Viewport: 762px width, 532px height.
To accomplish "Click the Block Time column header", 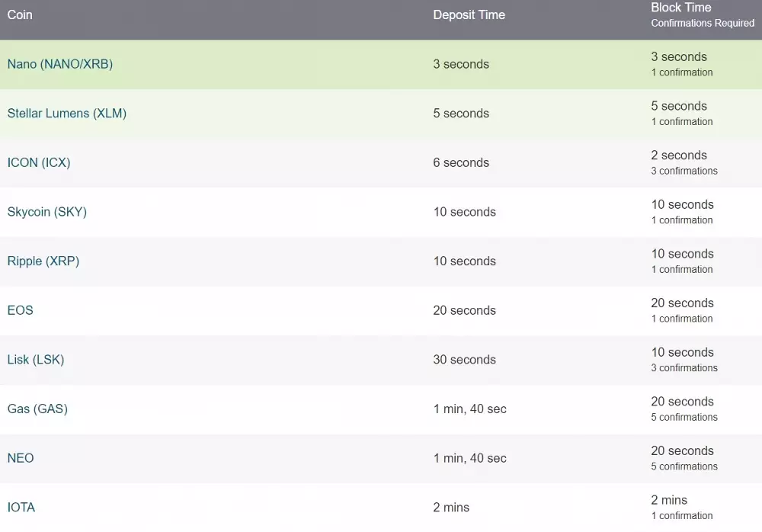I will pos(680,8).
